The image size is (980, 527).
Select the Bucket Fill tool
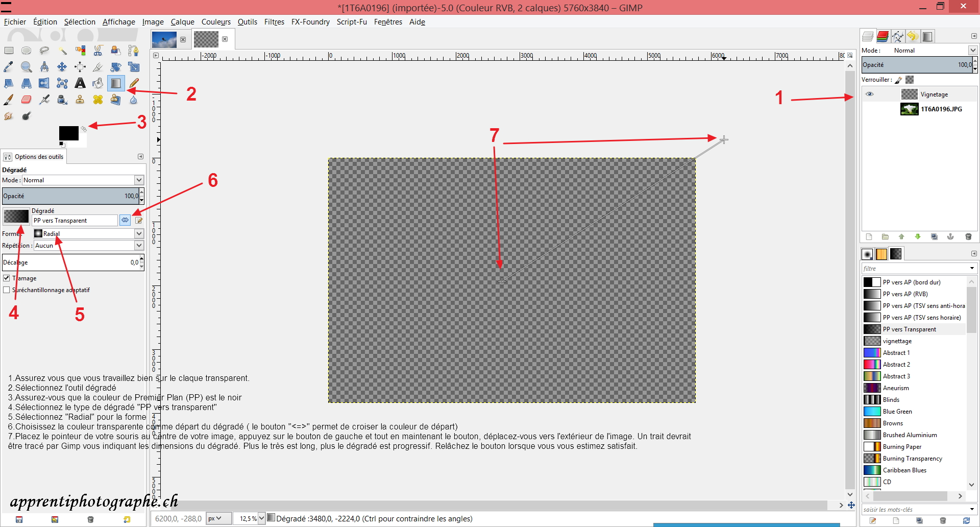98,83
